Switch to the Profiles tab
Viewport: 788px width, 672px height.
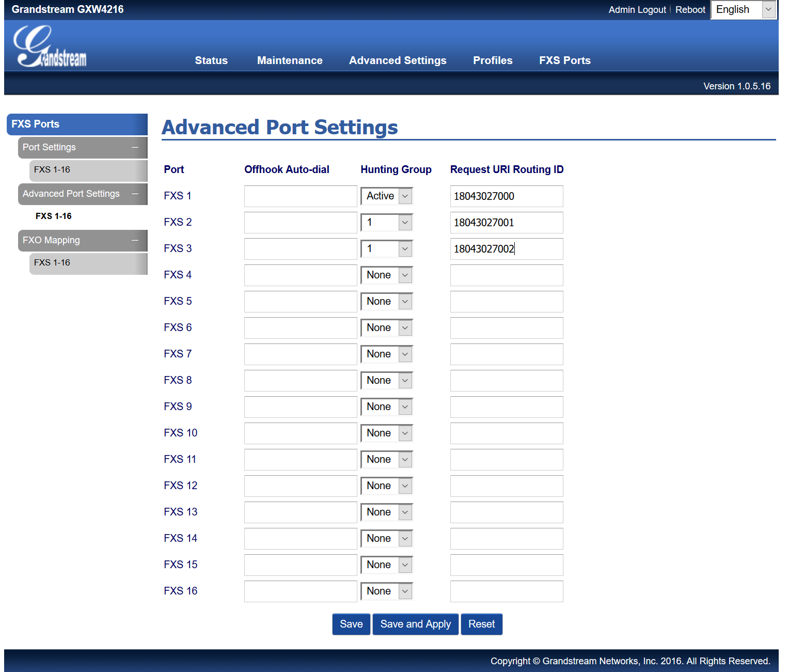(x=493, y=60)
